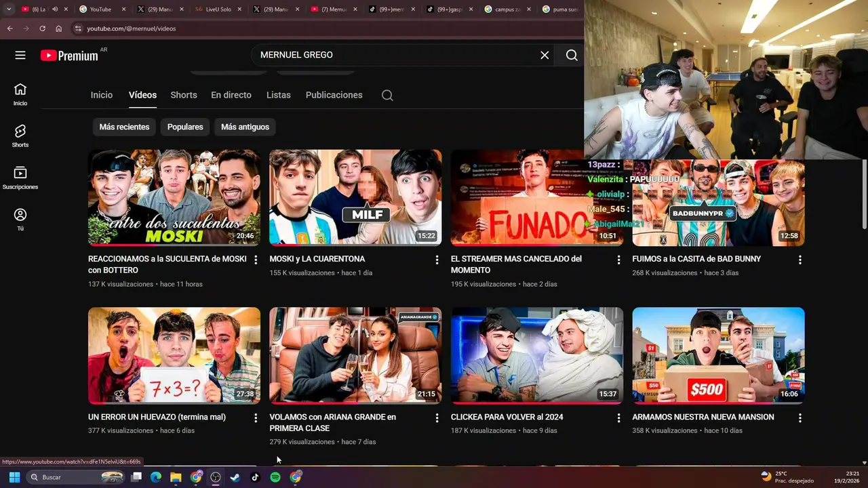The height and width of the screenshot is (488, 868).
Task: Open options menu for ARMAMOS NUESTRA NUEVA MANSION
Action: pos(800,418)
